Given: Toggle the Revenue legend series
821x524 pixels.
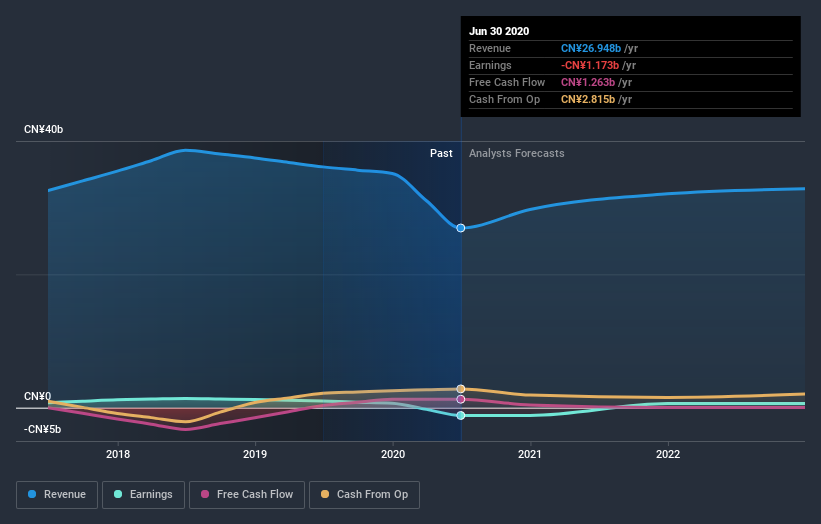Looking at the screenshot, I should pos(57,495).
